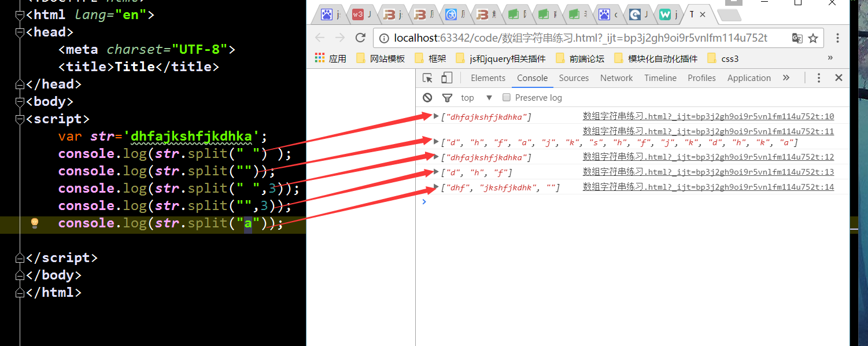Open a new browser tab
The height and width of the screenshot is (346, 868).
[728, 16]
